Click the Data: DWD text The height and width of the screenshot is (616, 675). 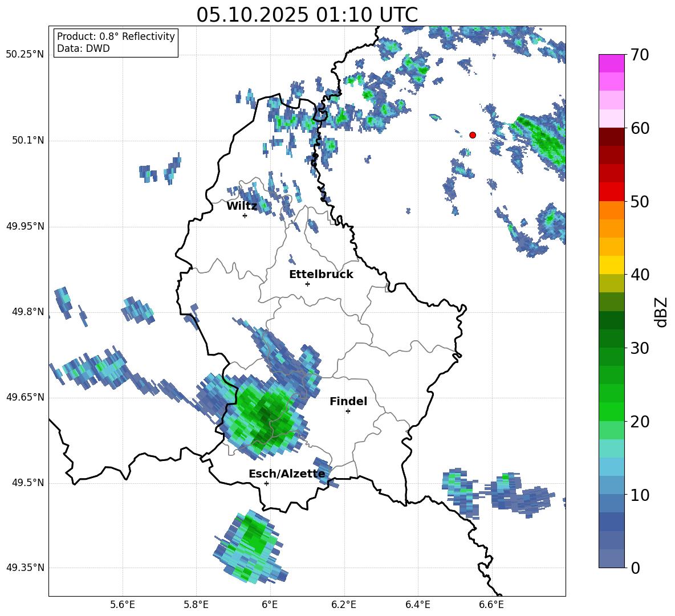tap(83, 48)
